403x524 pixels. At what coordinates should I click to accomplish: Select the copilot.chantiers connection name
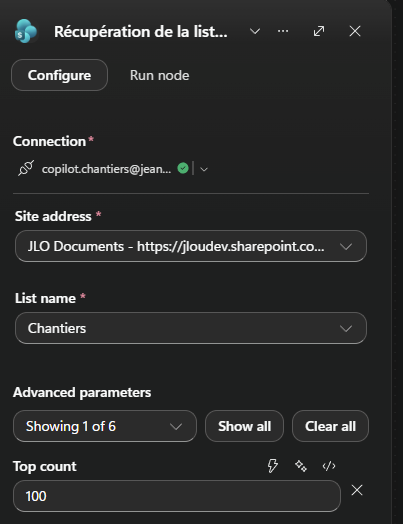pos(106,169)
